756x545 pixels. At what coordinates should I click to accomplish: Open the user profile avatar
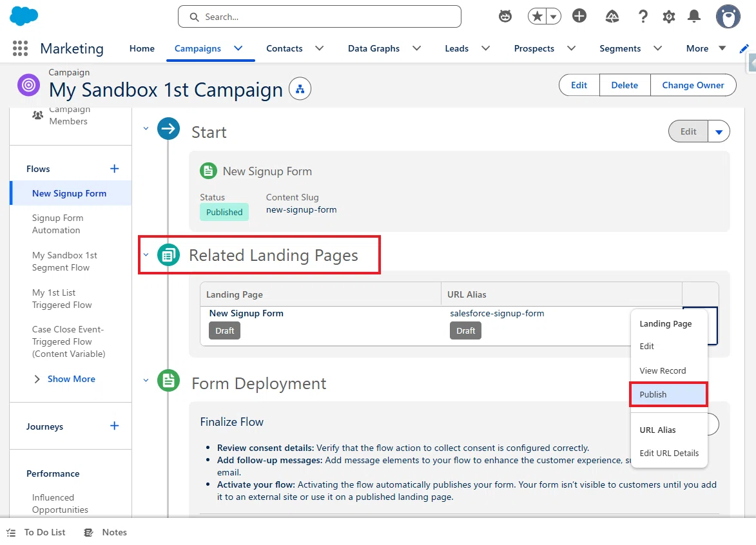point(728,17)
